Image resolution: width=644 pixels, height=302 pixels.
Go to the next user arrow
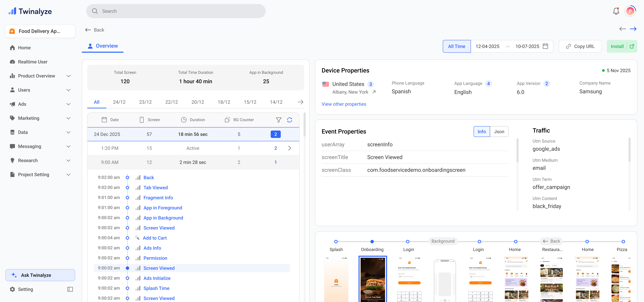(633, 29)
